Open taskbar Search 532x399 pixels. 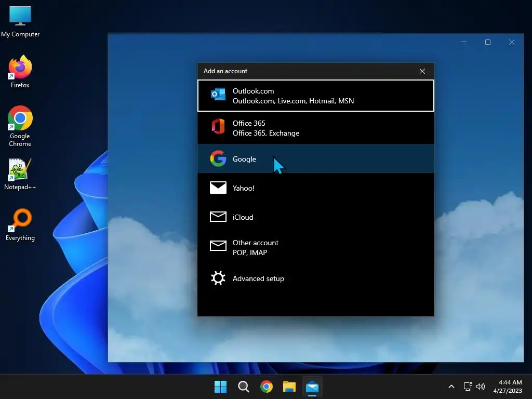pyautogui.click(x=243, y=387)
